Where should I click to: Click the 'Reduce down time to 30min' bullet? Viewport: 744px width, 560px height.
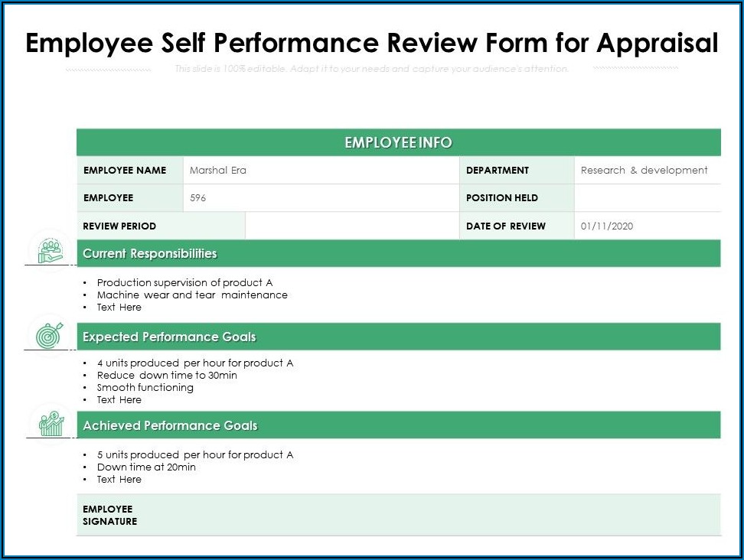point(167,375)
